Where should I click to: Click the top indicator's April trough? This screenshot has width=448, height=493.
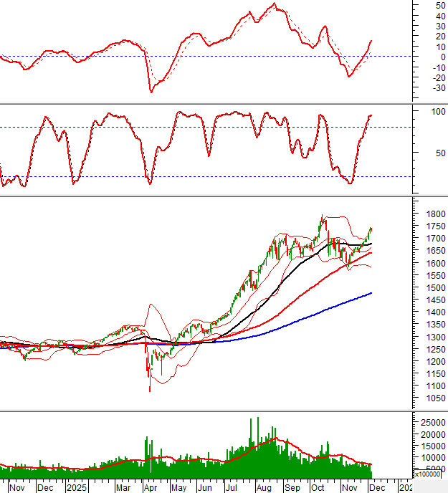pos(151,91)
